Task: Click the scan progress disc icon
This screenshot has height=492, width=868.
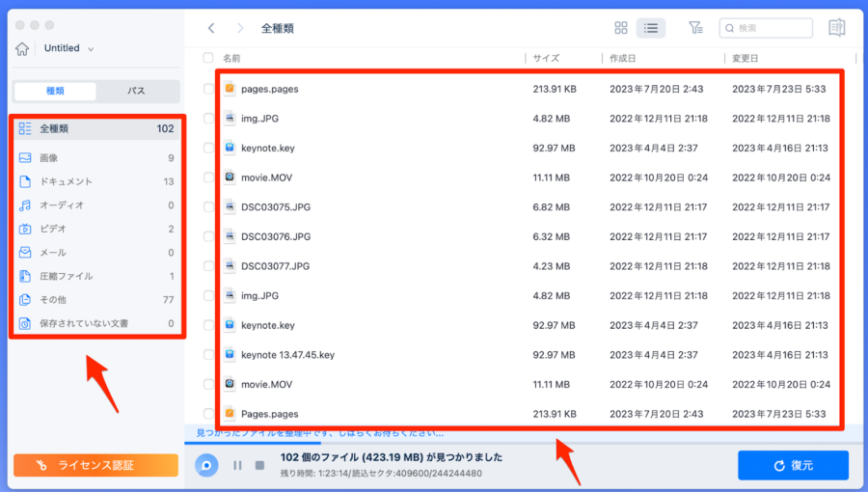Action: pyautogui.click(x=206, y=465)
